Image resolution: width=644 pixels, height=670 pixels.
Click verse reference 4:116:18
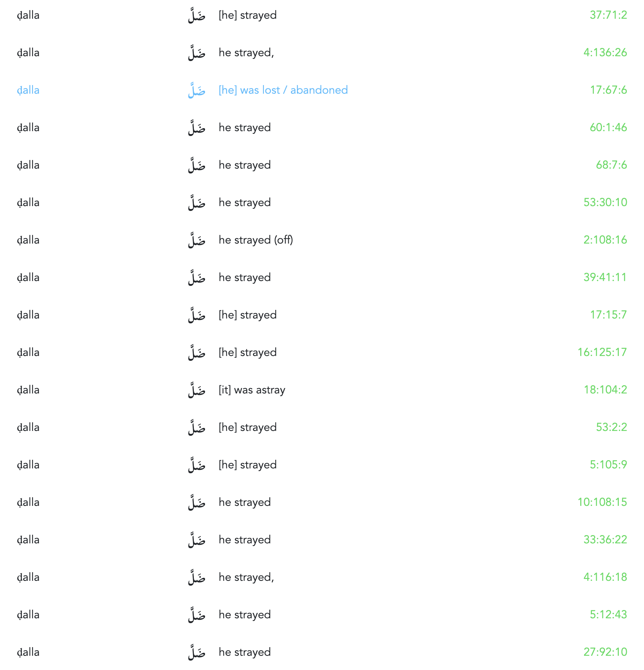coord(605,577)
